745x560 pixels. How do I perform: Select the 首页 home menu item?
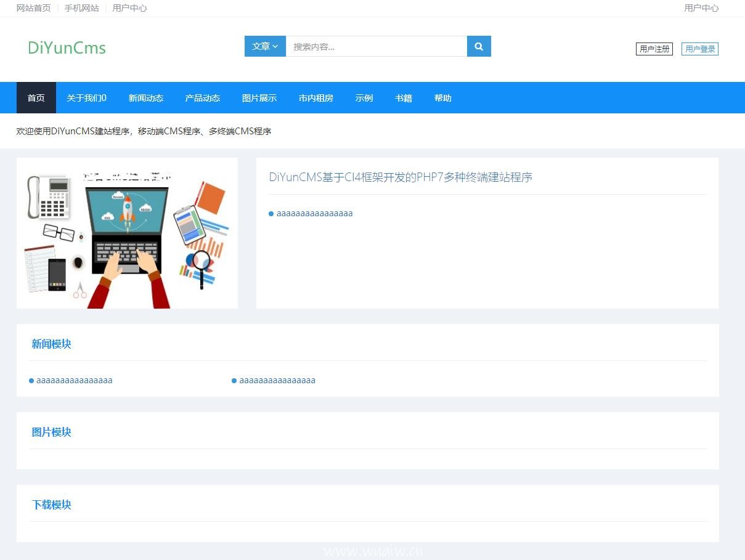pyautogui.click(x=36, y=97)
